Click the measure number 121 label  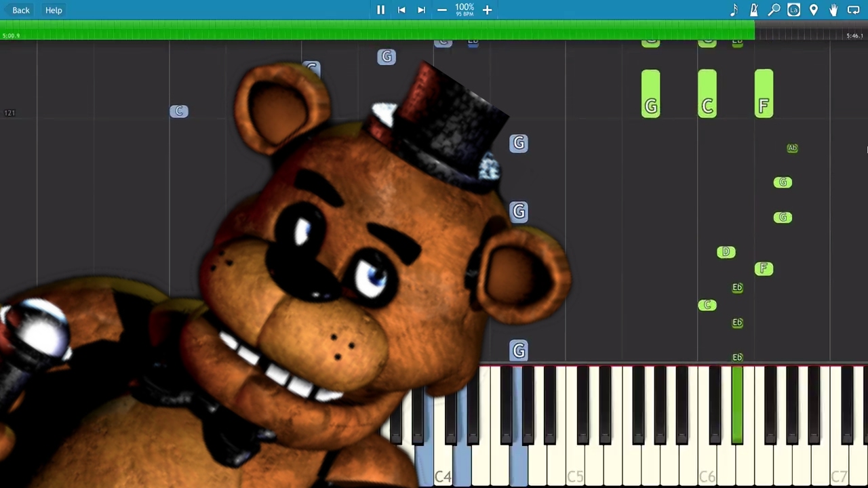9,113
